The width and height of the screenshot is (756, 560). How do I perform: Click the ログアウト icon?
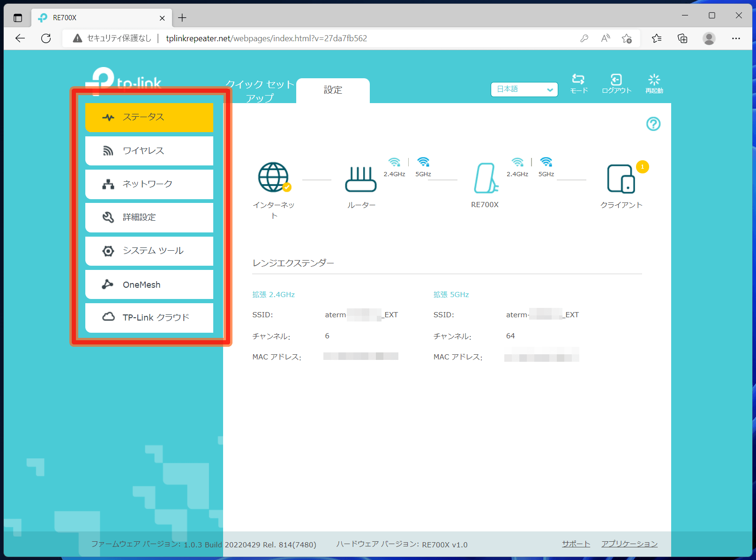(616, 83)
